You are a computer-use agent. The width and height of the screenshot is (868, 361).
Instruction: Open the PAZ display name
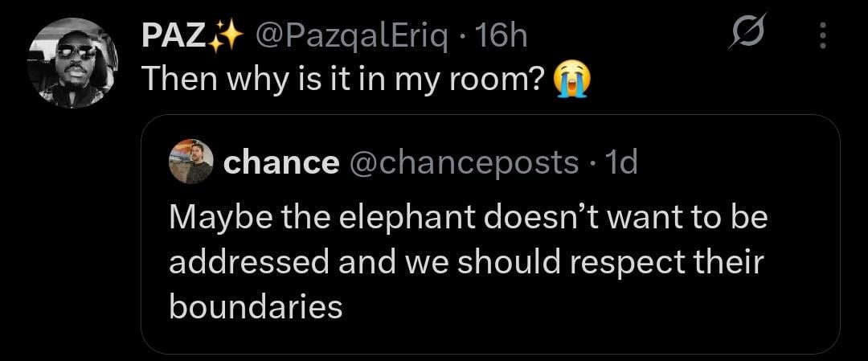pyautogui.click(x=174, y=35)
